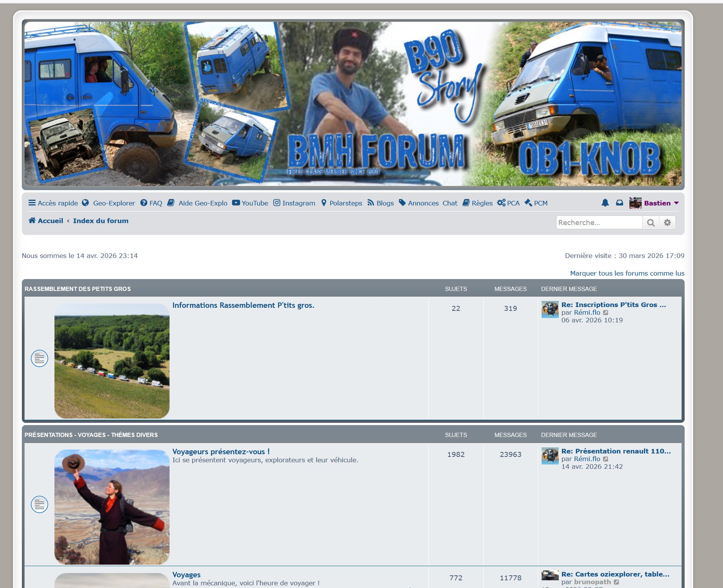
Task: Open the Polarsteps map pin icon
Action: click(x=324, y=203)
